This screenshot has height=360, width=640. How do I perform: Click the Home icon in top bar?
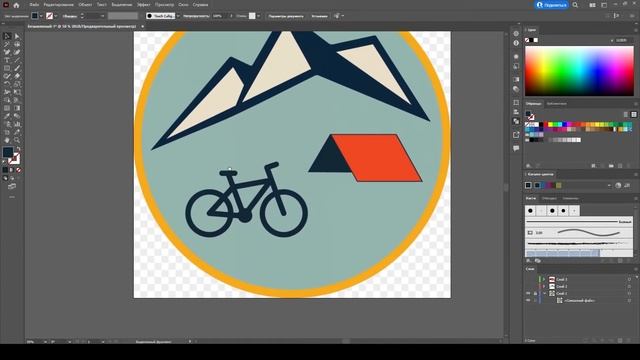pos(16,5)
